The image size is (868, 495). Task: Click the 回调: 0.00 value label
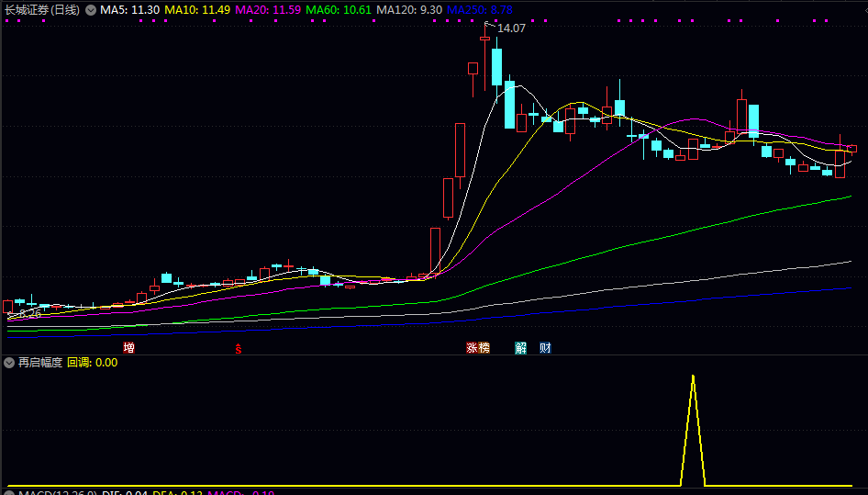click(x=93, y=363)
